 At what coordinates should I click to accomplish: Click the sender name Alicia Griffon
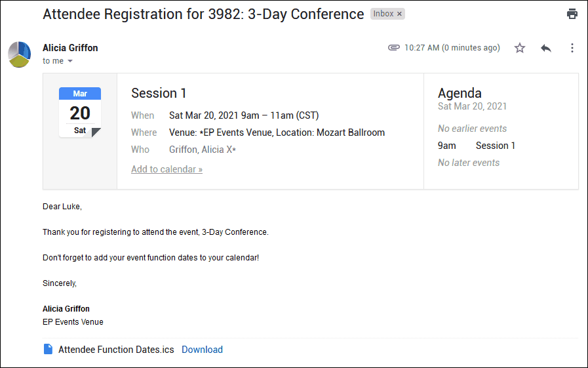(70, 48)
